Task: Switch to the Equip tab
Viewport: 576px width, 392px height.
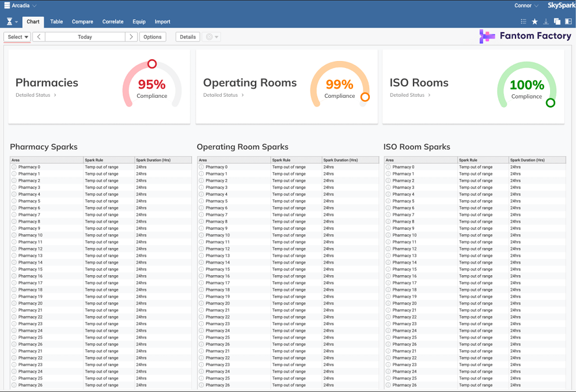Action: 139,22
